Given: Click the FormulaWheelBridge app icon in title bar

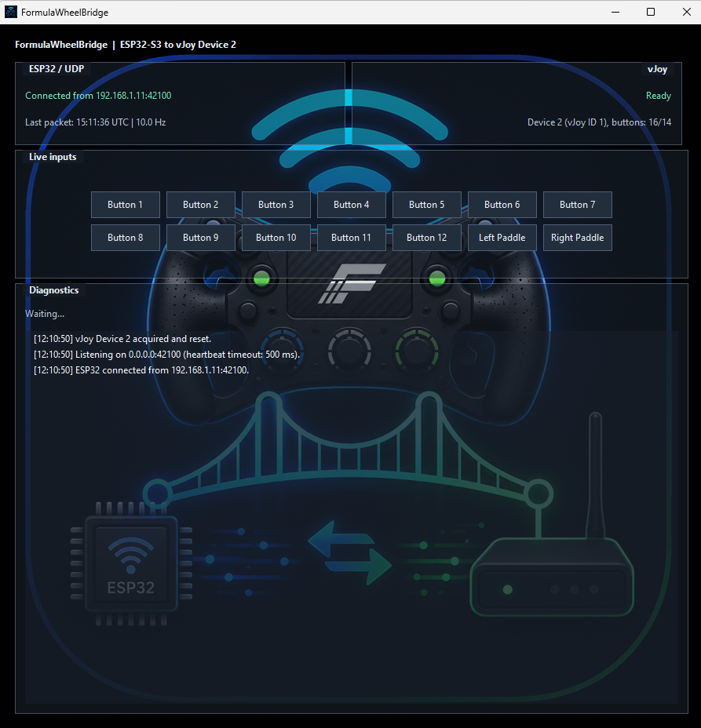Looking at the screenshot, I should coord(11,12).
